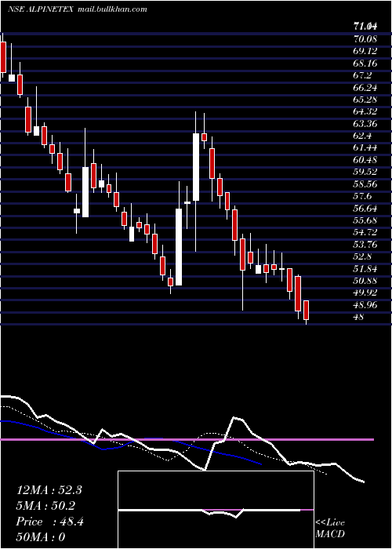Click the 50MA : 0 readout

(x=41, y=537)
